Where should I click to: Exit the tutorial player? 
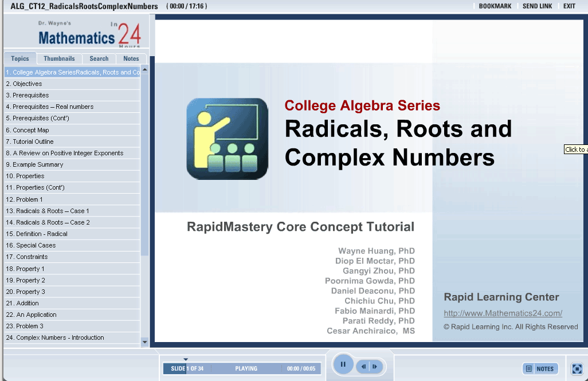[569, 6]
